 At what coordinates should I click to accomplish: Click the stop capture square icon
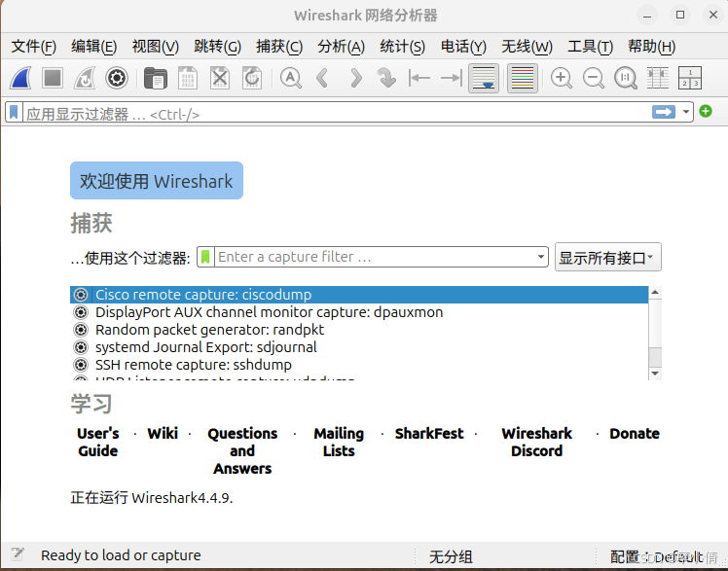[53, 78]
